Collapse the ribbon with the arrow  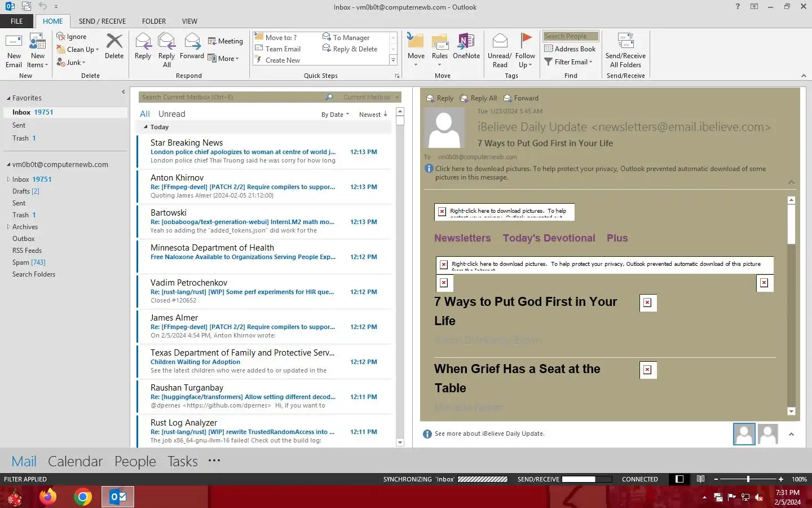(804, 76)
